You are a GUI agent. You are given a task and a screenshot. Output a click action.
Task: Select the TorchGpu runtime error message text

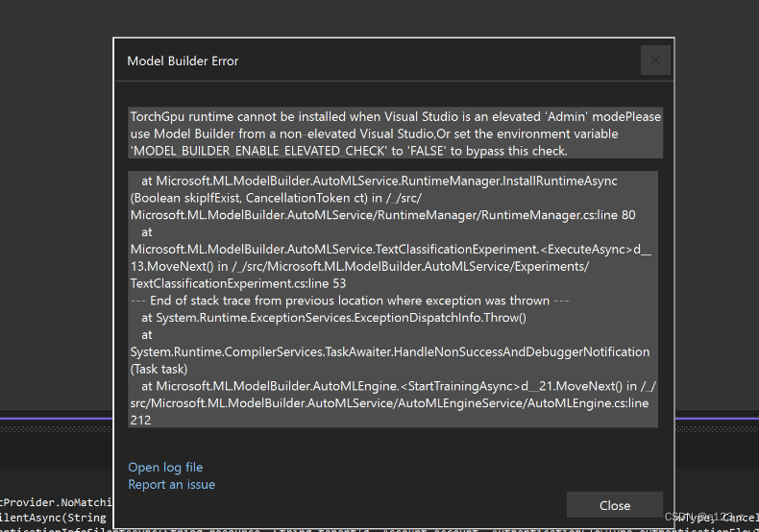[x=396, y=133]
